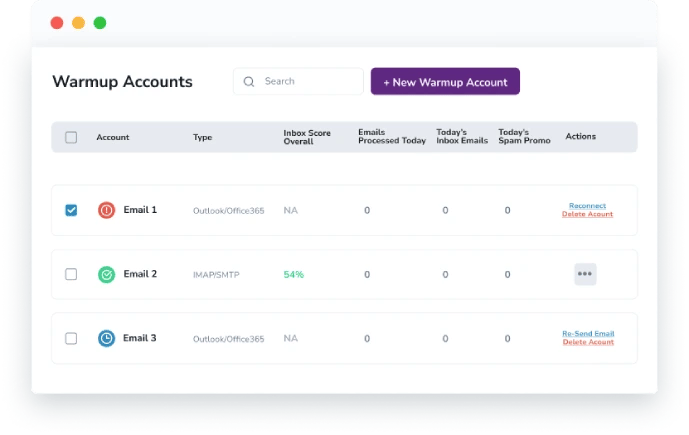Click the Type column header
This screenshot has width=689, height=435.
coord(202,137)
